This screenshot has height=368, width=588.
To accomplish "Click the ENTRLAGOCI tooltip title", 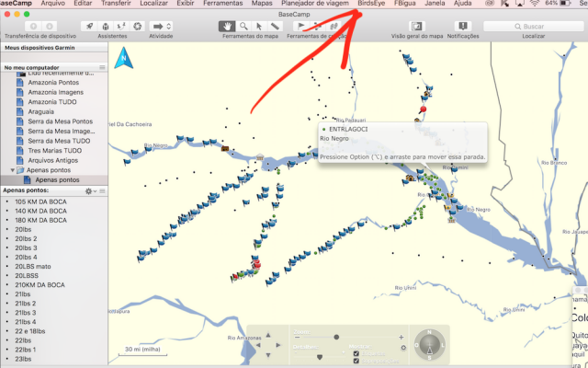I will tap(348, 129).
